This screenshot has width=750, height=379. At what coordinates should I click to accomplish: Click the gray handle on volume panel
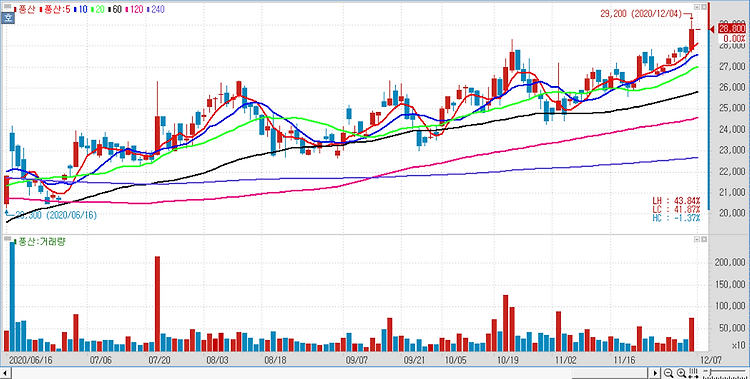coord(7,238)
